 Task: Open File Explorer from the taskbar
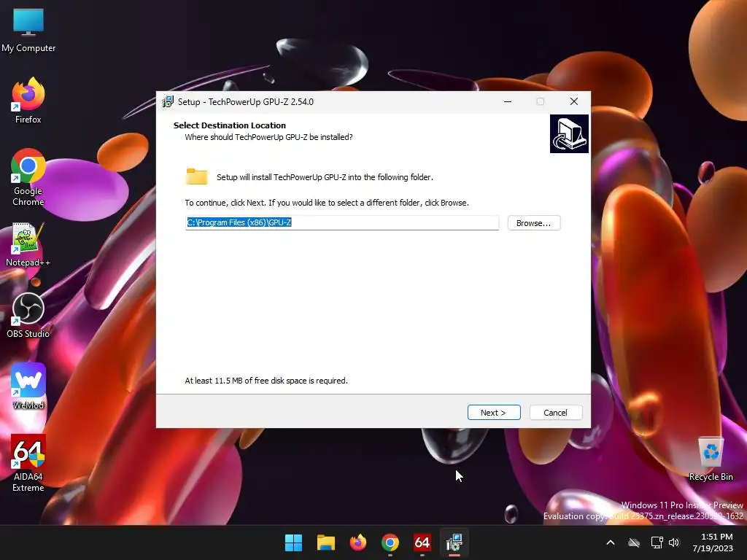(x=326, y=542)
